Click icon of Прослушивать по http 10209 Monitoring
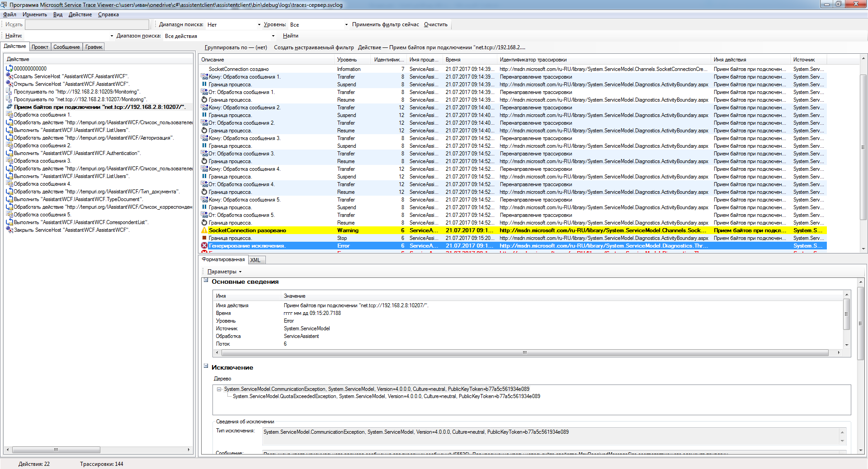Image resolution: width=868 pixels, height=469 pixels. click(9, 92)
